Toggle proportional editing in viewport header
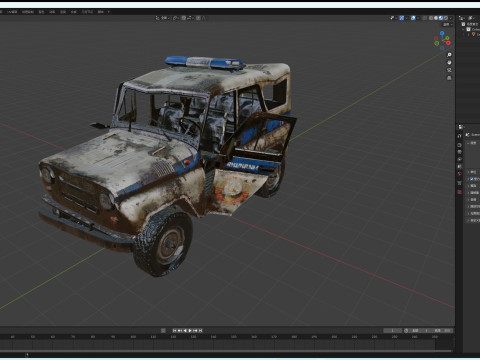 pos(198,18)
